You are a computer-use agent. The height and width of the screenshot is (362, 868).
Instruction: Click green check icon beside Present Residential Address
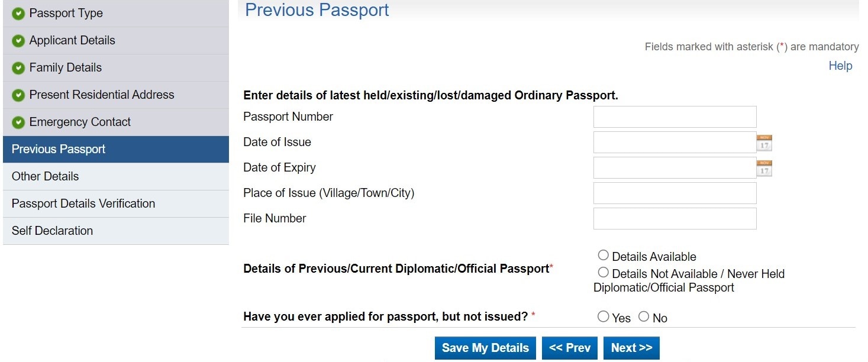click(18, 95)
